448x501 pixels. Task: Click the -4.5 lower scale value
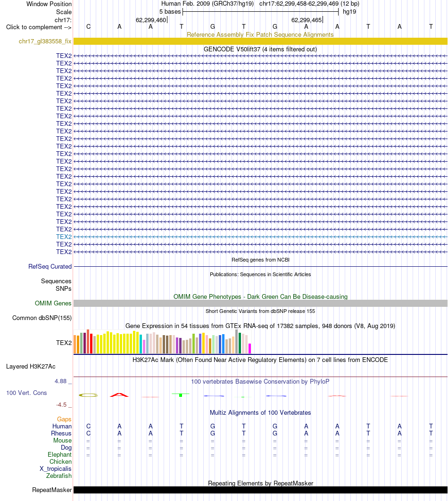61,405
